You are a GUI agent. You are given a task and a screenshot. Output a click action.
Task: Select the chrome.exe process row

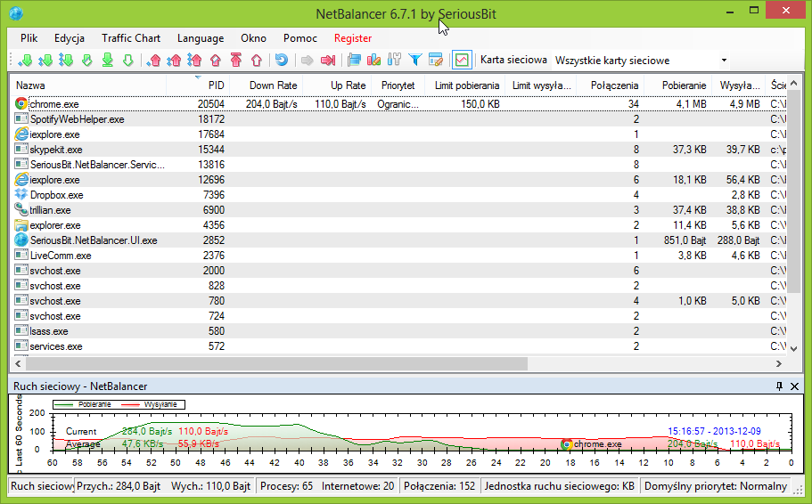[x=398, y=104]
